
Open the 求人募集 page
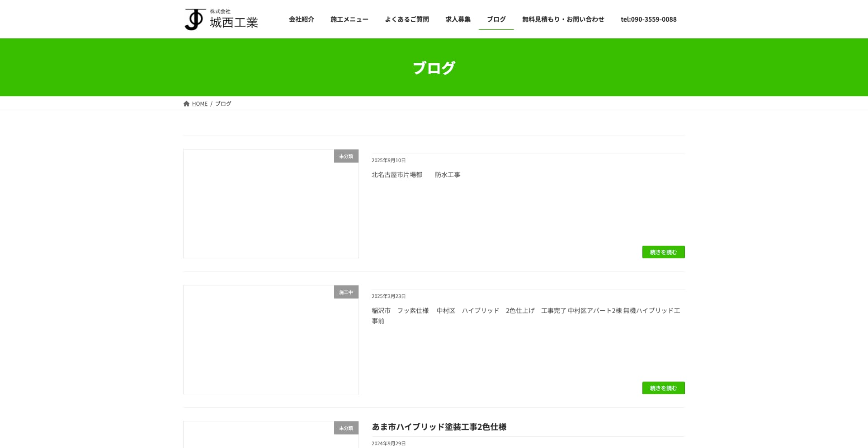458,19
